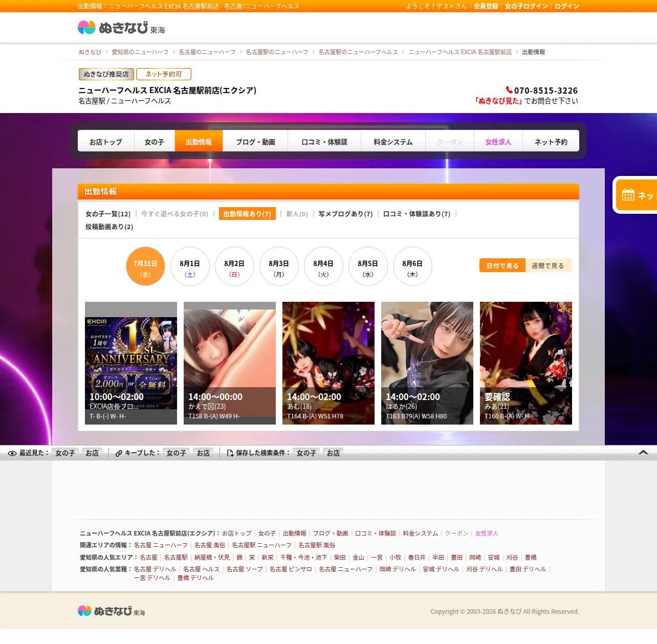Filter by 投稿動画あり(2)
The width and height of the screenshot is (657, 644).
pos(109,227)
